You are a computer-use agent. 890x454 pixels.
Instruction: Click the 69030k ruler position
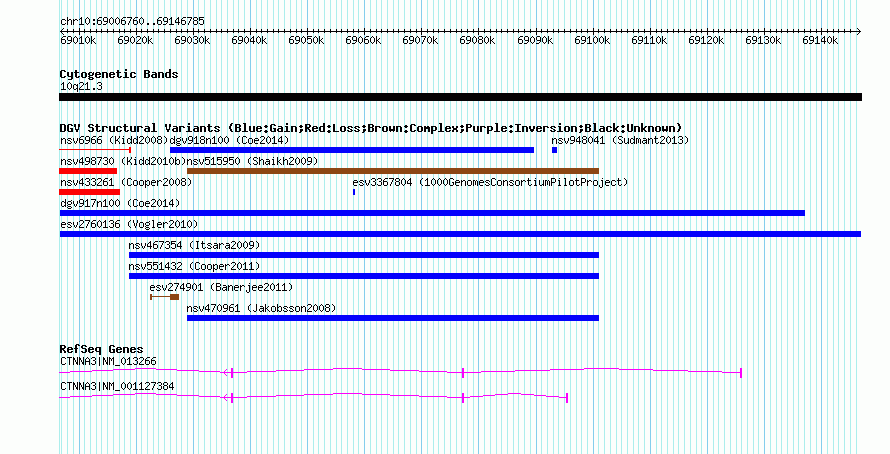pyautogui.click(x=192, y=40)
